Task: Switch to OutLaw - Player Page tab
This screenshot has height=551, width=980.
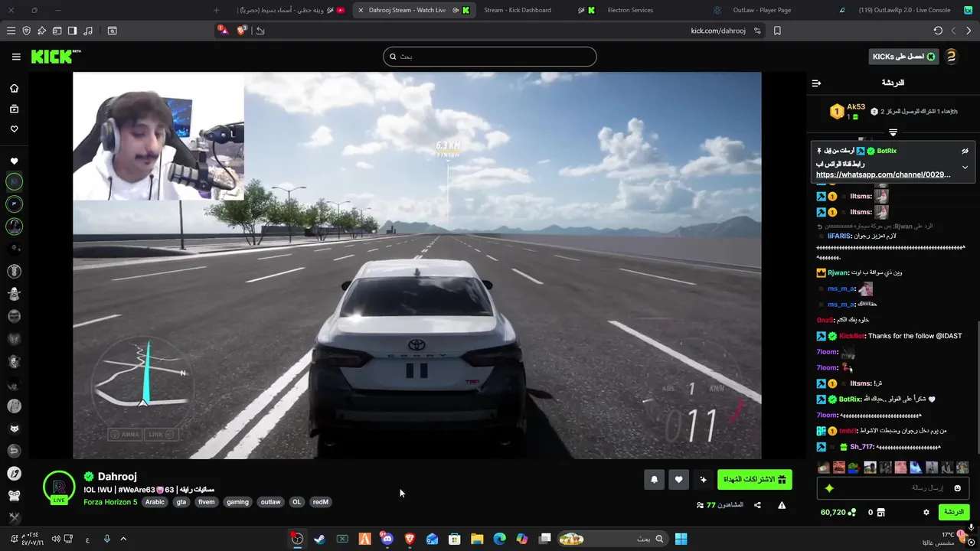Action: click(x=762, y=10)
